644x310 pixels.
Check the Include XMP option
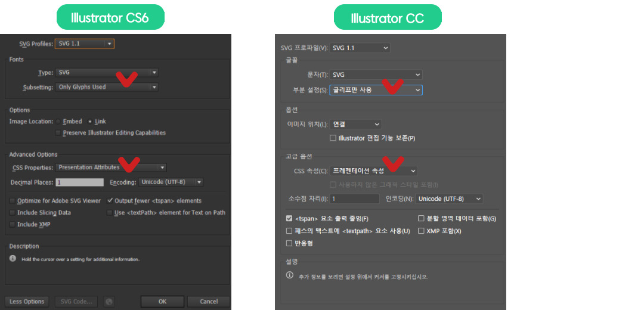click(13, 224)
